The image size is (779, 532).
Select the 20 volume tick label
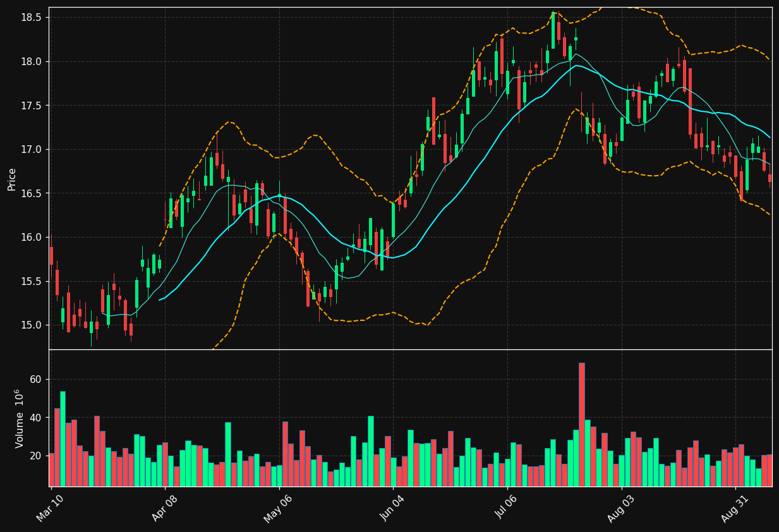(x=36, y=456)
